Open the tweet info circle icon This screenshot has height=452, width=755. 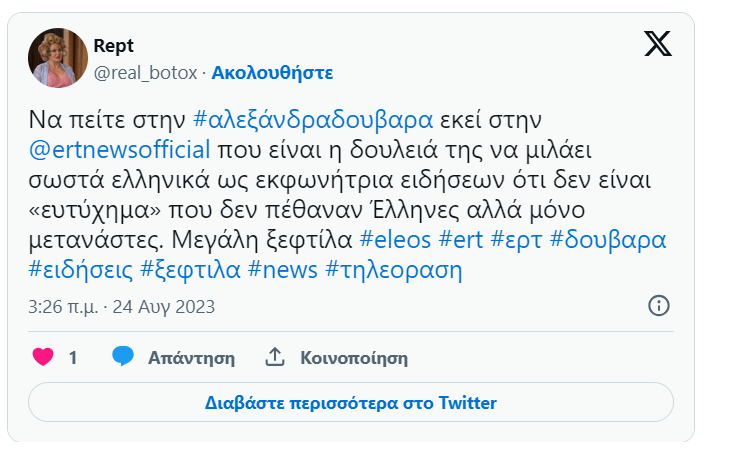point(659,306)
